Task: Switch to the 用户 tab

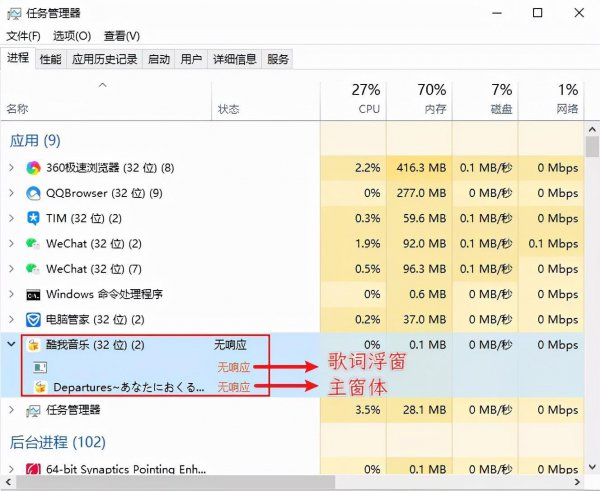Action: tap(191, 59)
